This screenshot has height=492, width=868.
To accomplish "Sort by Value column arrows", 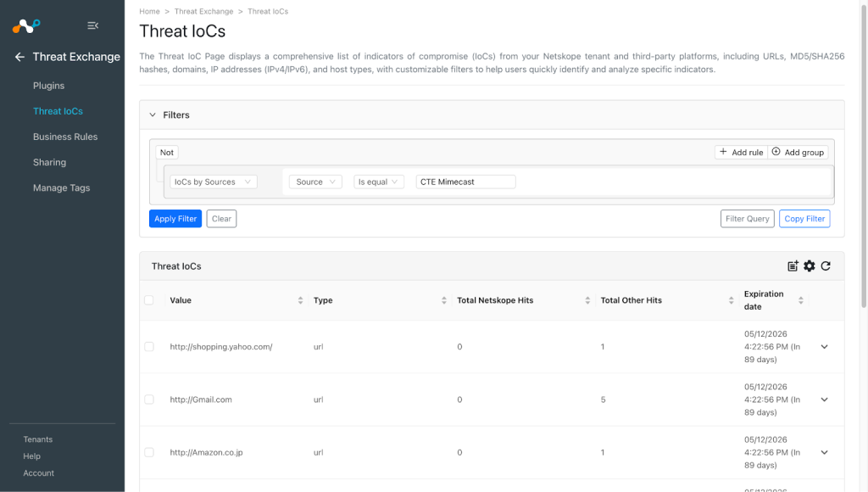I will coord(301,300).
